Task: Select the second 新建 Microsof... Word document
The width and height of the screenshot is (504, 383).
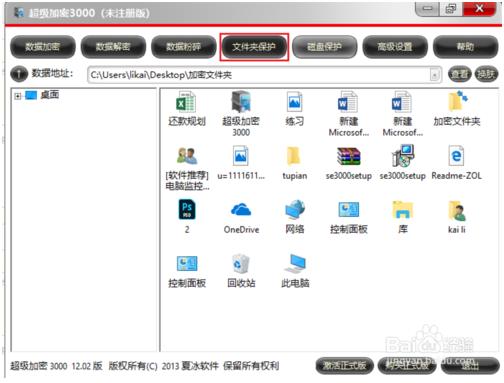Action: pyautogui.click(x=402, y=102)
